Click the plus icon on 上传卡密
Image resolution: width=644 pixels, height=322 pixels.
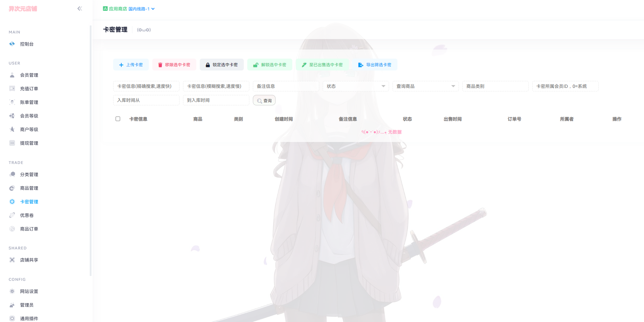pos(121,65)
